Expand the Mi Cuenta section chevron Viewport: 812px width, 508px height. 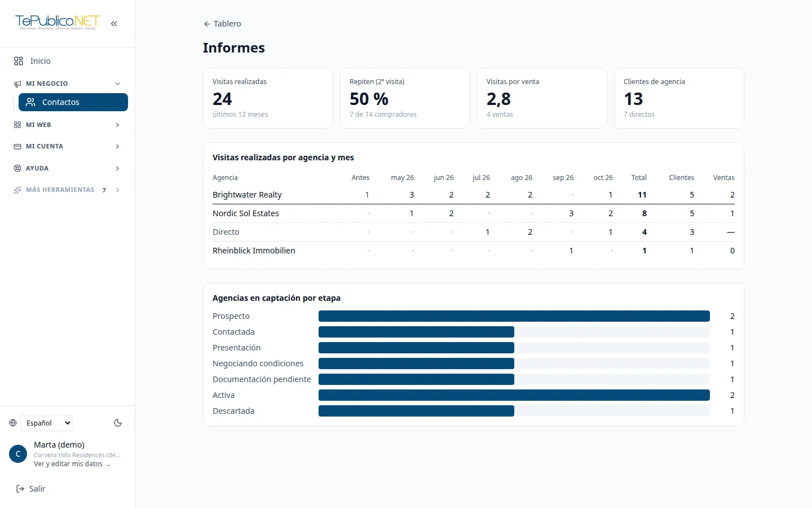tap(117, 146)
